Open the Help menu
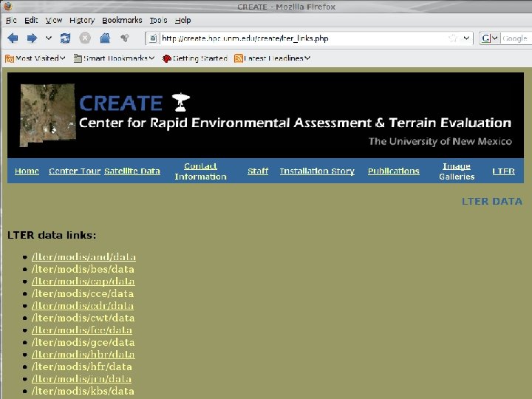Viewport: 532px width, 399px height. click(183, 21)
